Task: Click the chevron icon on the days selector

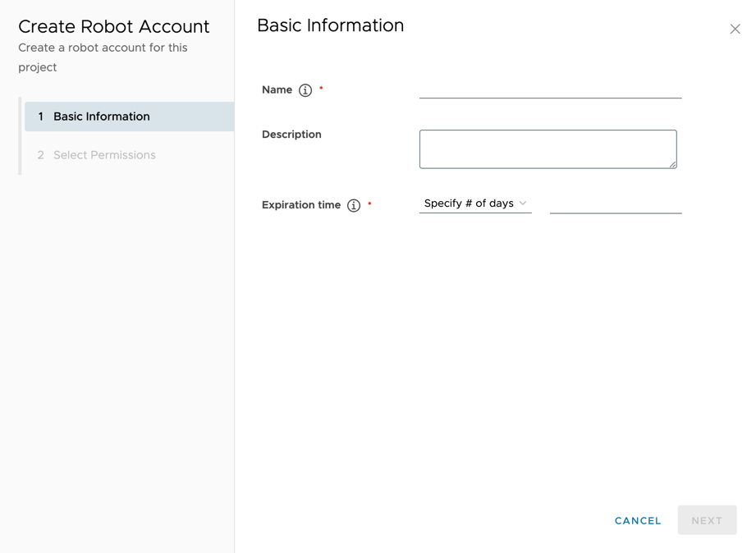Action: point(524,203)
